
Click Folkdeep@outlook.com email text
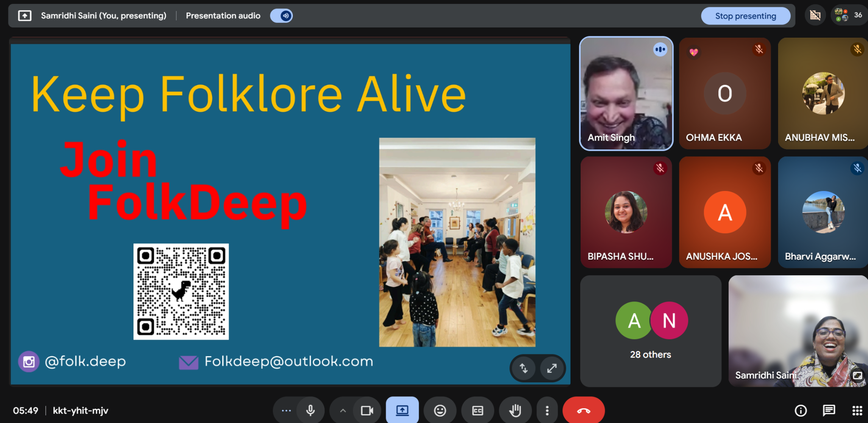[289, 361]
